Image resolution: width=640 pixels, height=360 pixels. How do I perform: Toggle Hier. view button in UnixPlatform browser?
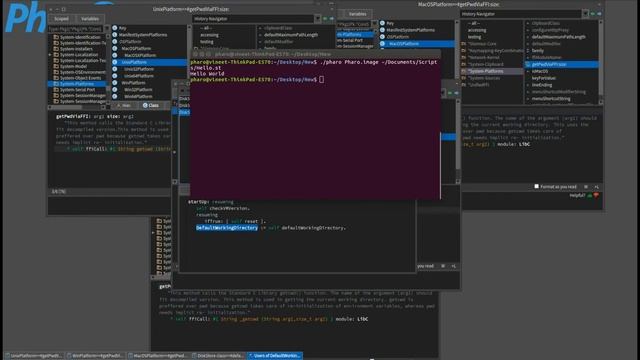pyautogui.click(x=124, y=105)
